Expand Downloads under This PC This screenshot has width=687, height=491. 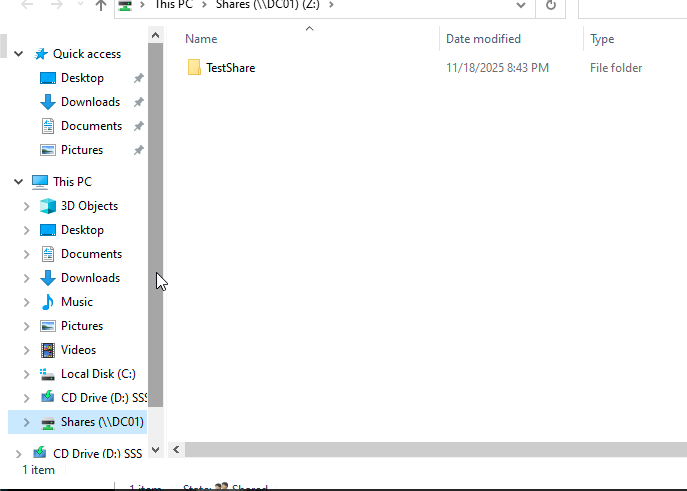pos(26,278)
